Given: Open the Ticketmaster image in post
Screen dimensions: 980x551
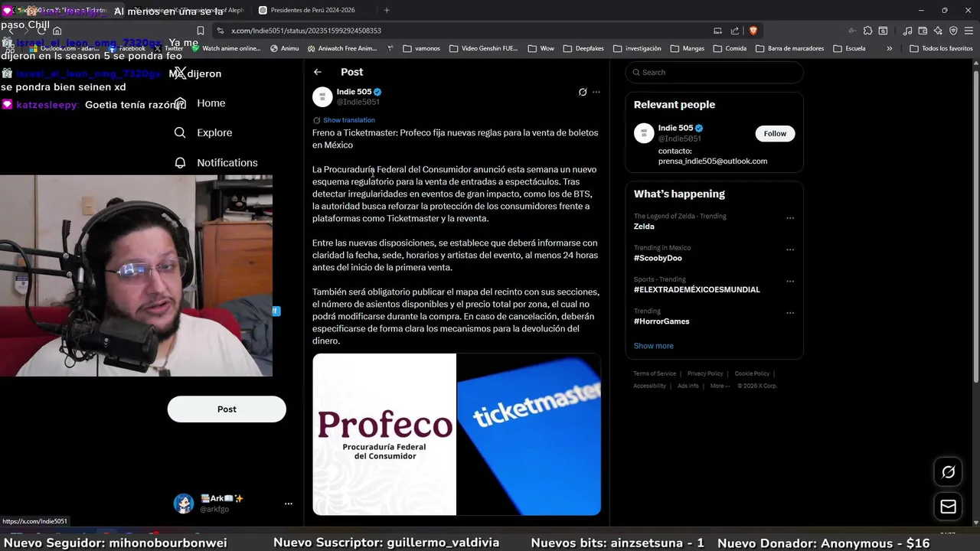Looking at the screenshot, I should [x=529, y=434].
